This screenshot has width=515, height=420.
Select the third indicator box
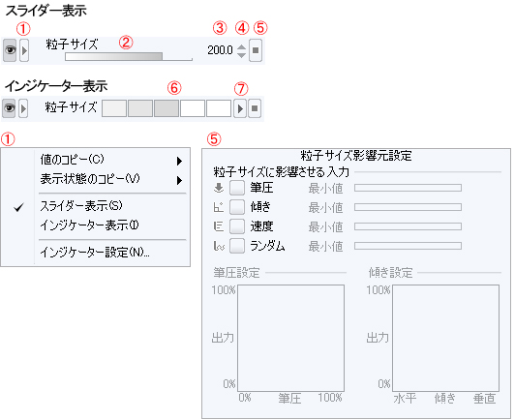(167, 108)
